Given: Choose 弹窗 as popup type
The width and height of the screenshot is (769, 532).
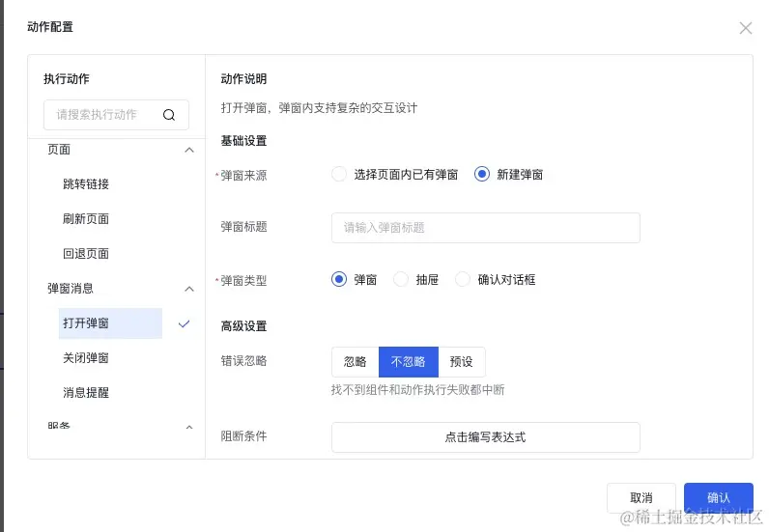Looking at the screenshot, I should [x=339, y=279].
